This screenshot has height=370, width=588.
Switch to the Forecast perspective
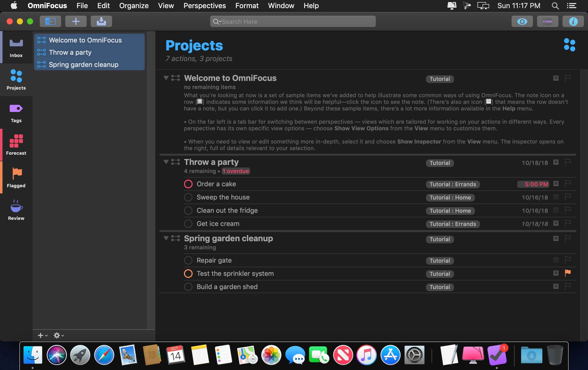click(16, 145)
